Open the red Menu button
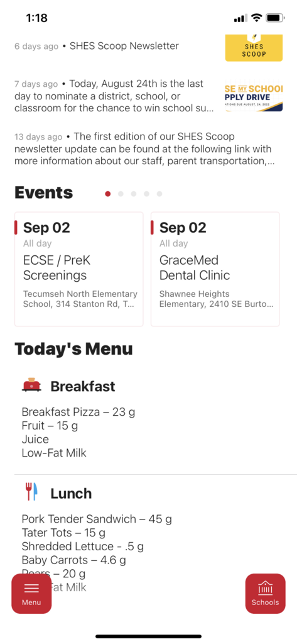The width and height of the screenshot is (297, 644). [31, 594]
